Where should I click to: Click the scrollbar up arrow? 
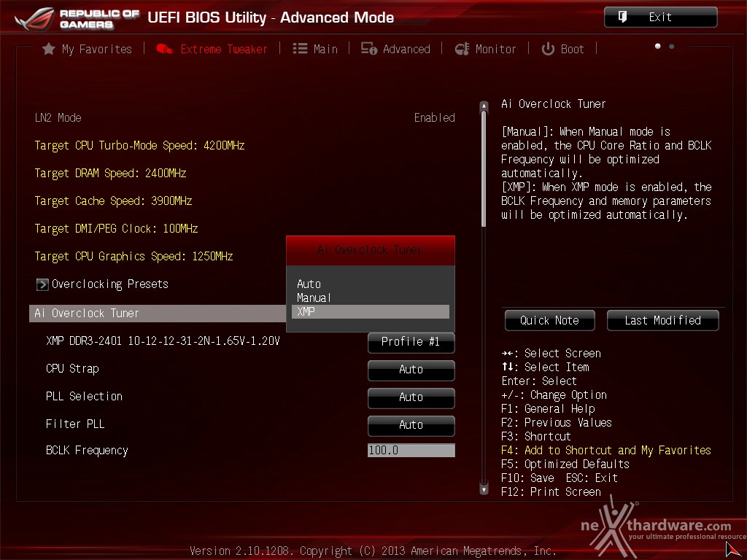tap(484, 106)
